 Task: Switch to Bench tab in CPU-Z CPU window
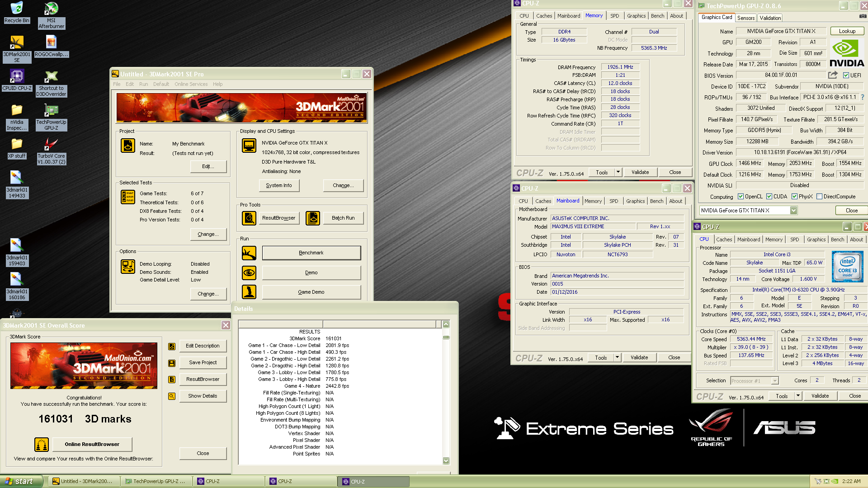(837, 239)
